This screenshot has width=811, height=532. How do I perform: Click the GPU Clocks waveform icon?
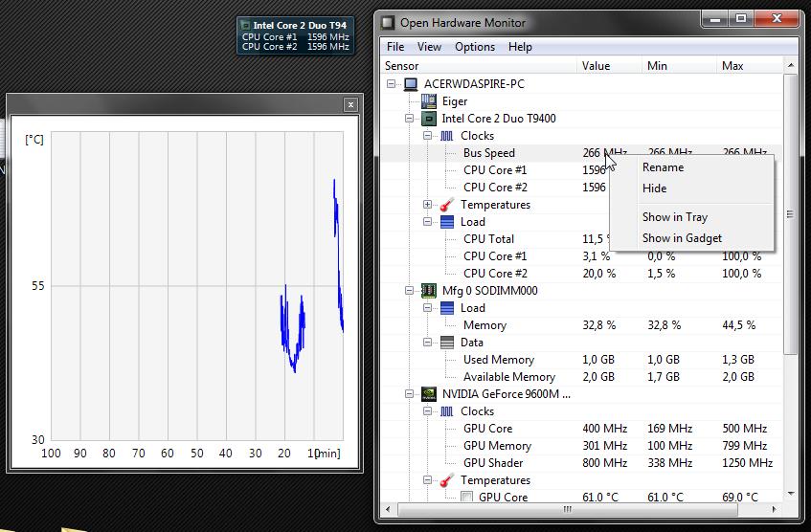(447, 411)
